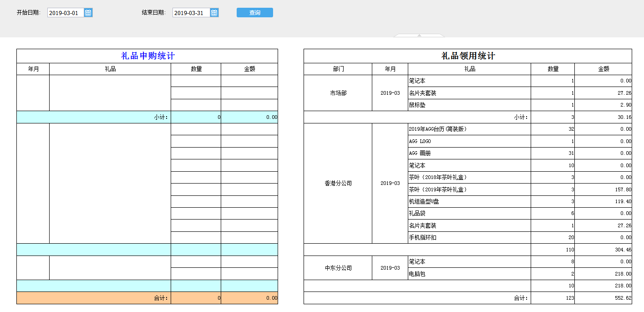
Task: Select the 市场部 department cell
Action: click(x=338, y=93)
